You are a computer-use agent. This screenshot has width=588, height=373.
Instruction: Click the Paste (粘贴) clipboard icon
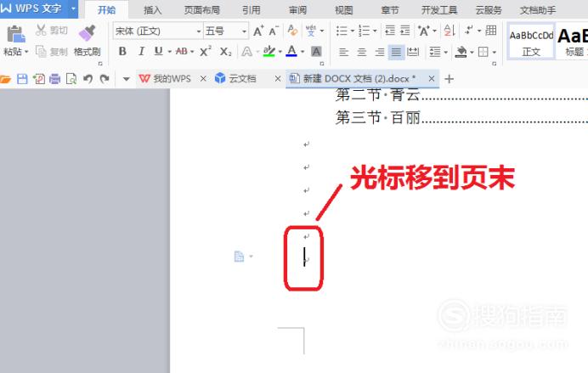click(x=16, y=35)
